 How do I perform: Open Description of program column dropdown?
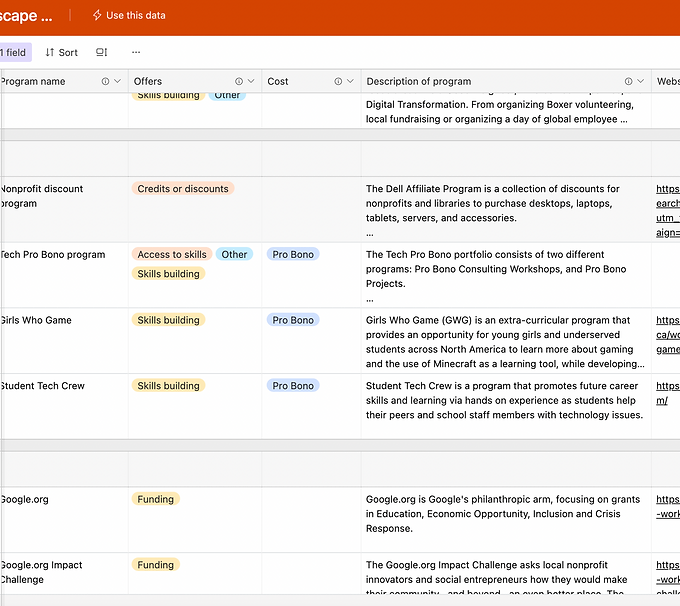640,82
